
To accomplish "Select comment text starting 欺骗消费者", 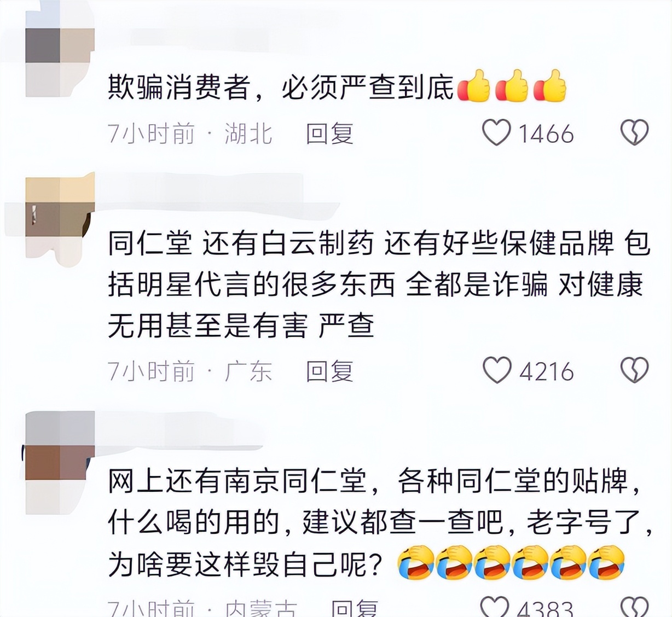I will pos(337,87).
